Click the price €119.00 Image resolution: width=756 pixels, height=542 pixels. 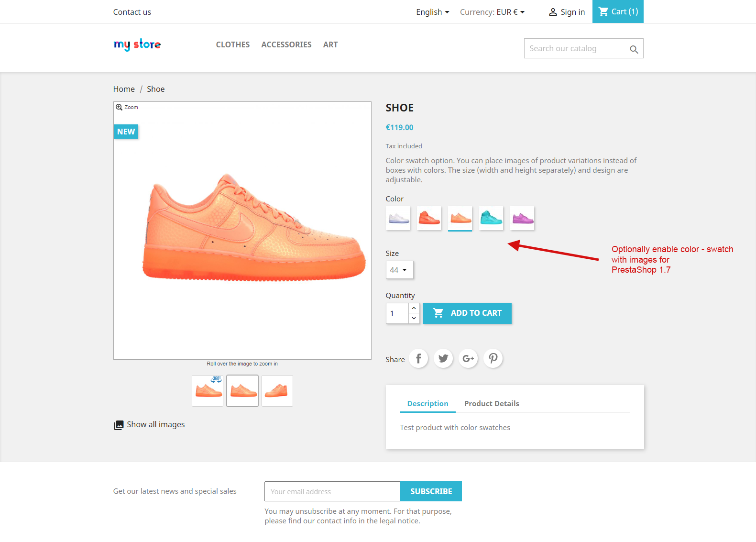point(400,127)
